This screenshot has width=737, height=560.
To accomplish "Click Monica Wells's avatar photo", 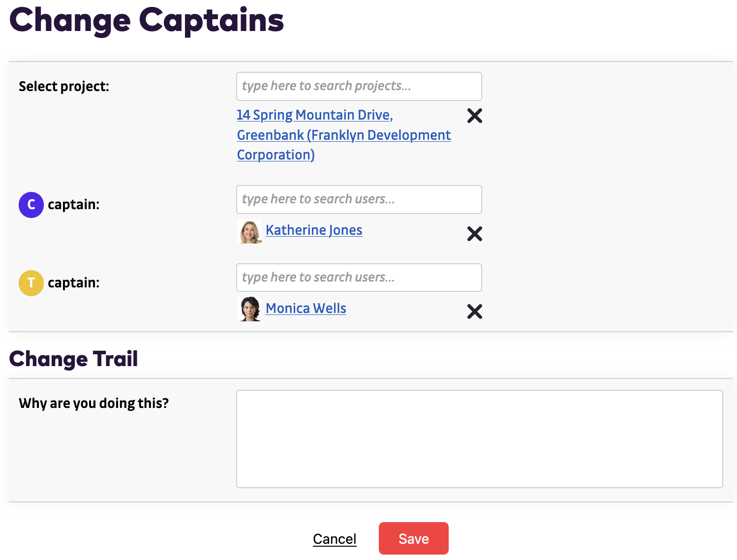I will (250, 309).
